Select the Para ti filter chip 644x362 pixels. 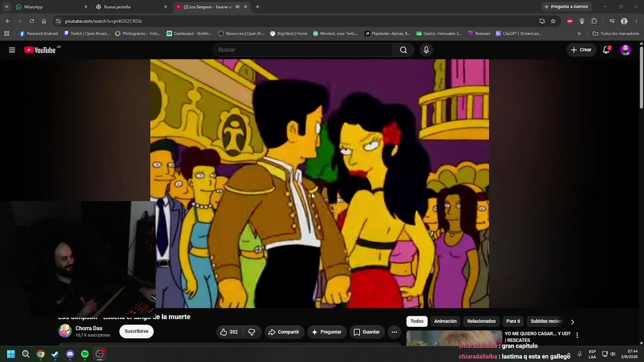[x=513, y=321]
